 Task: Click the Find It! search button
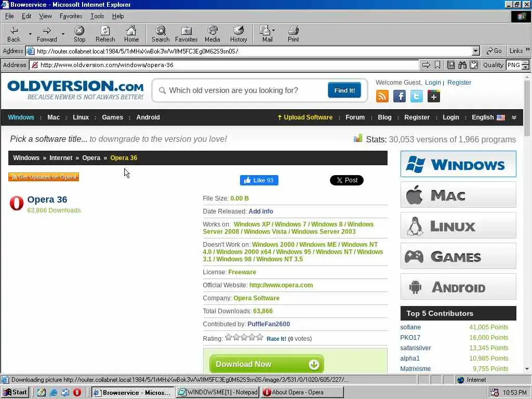point(344,90)
